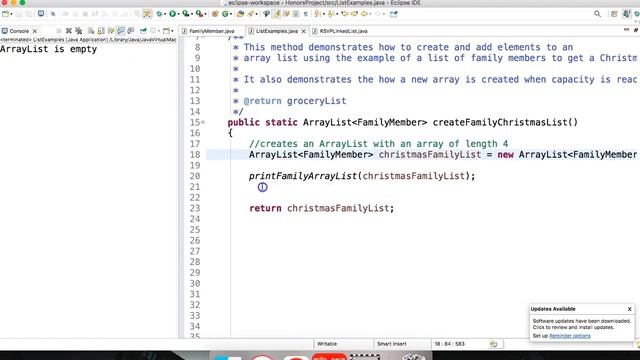Run the program with green play button

(172, 14)
